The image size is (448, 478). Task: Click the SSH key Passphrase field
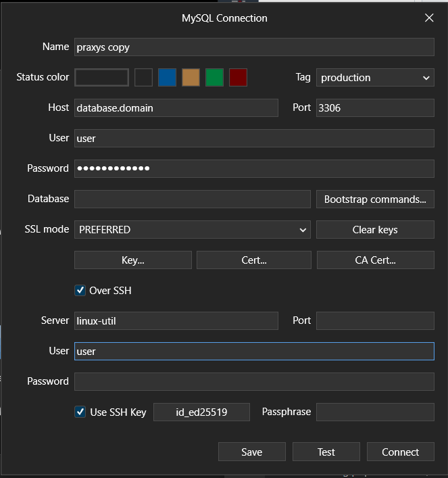[x=375, y=412]
